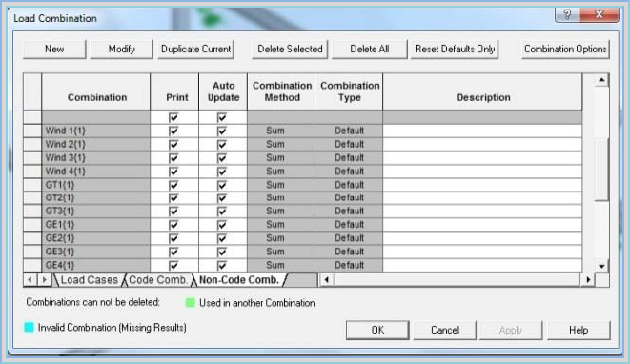This screenshot has height=364, width=630.
Task: Select the Wind 4{1} combination cell
Action: click(96, 172)
